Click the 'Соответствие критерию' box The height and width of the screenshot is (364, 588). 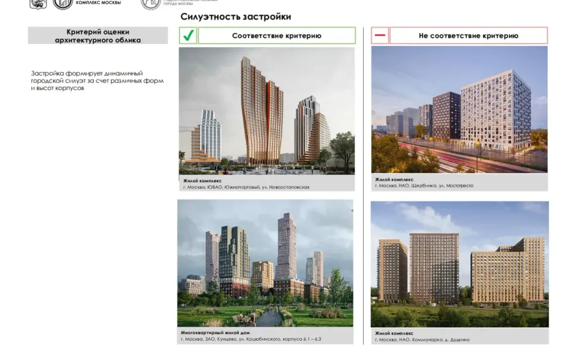click(277, 35)
